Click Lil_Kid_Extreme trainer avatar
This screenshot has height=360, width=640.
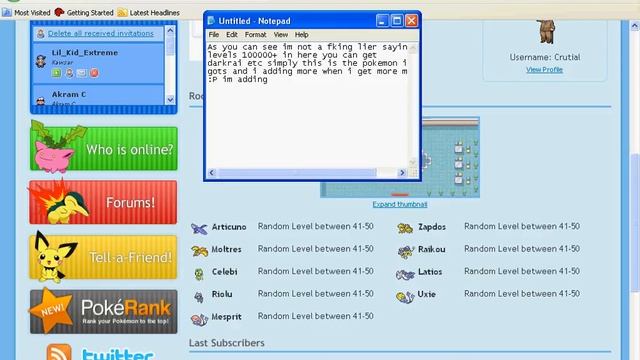(41, 61)
